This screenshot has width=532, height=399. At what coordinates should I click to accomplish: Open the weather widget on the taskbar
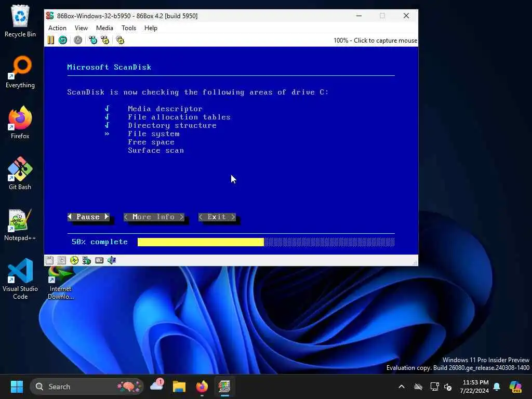coord(157,386)
